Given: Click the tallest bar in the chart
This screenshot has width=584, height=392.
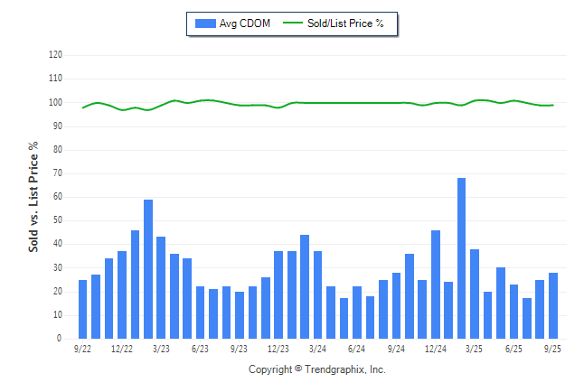Looking at the screenshot, I should point(461,257).
